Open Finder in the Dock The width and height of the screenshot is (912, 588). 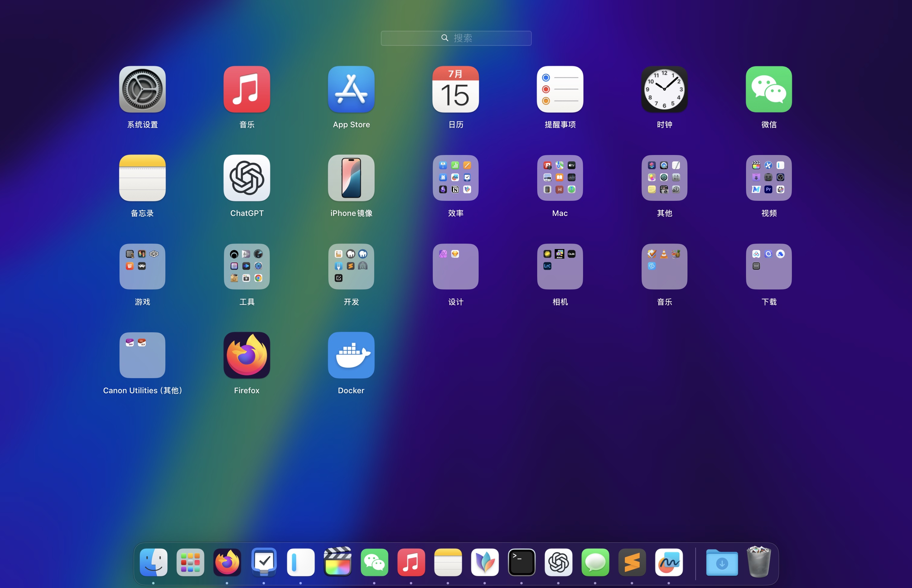[x=154, y=562]
